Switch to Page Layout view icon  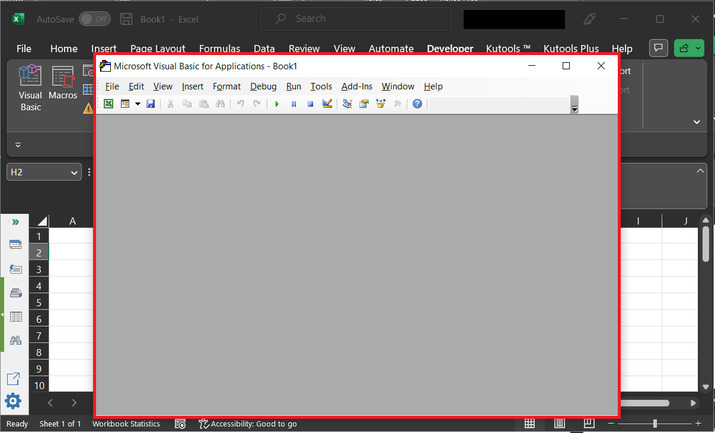coord(560,423)
